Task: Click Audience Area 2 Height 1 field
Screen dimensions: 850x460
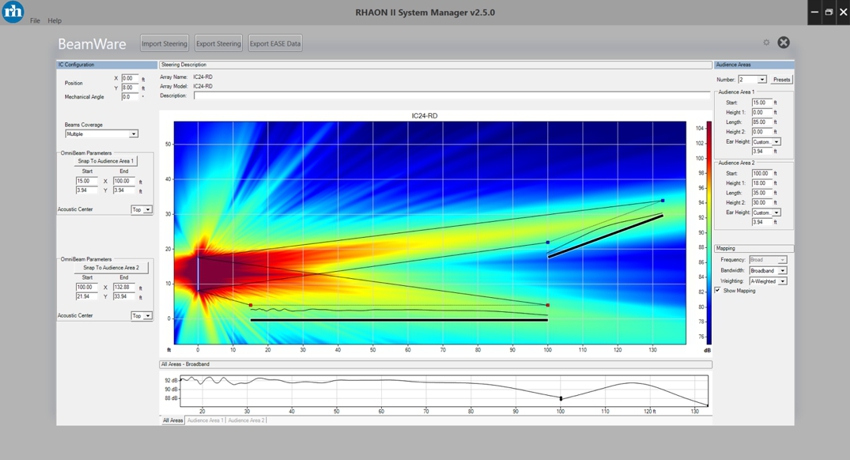Action: [x=762, y=183]
